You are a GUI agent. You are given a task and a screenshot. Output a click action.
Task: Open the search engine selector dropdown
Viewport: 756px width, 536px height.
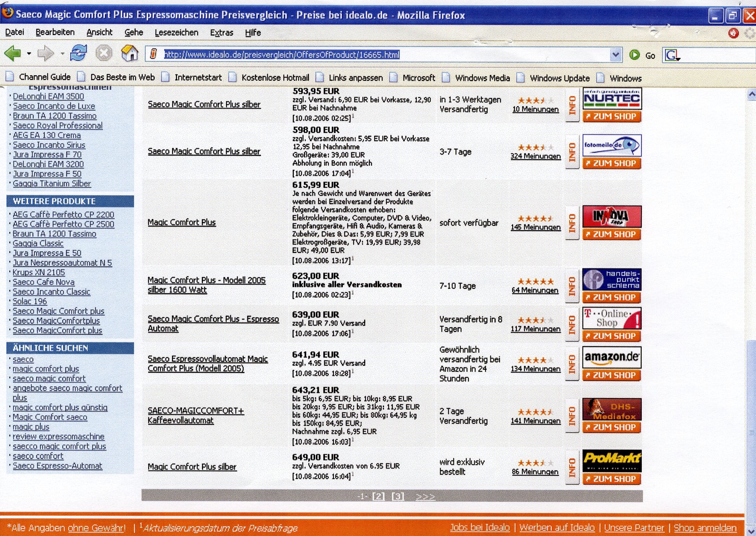point(672,55)
